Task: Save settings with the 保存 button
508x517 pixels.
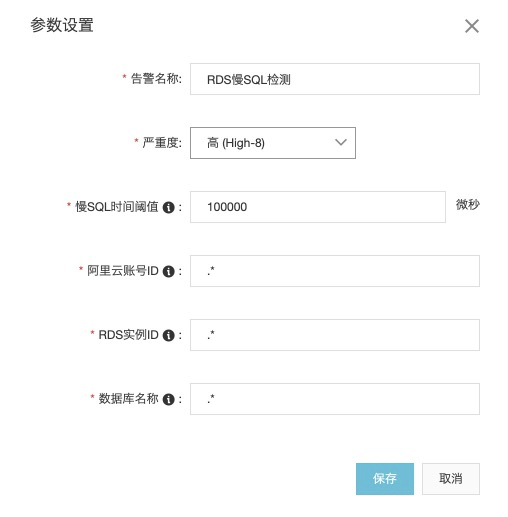Action: click(x=385, y=479)
